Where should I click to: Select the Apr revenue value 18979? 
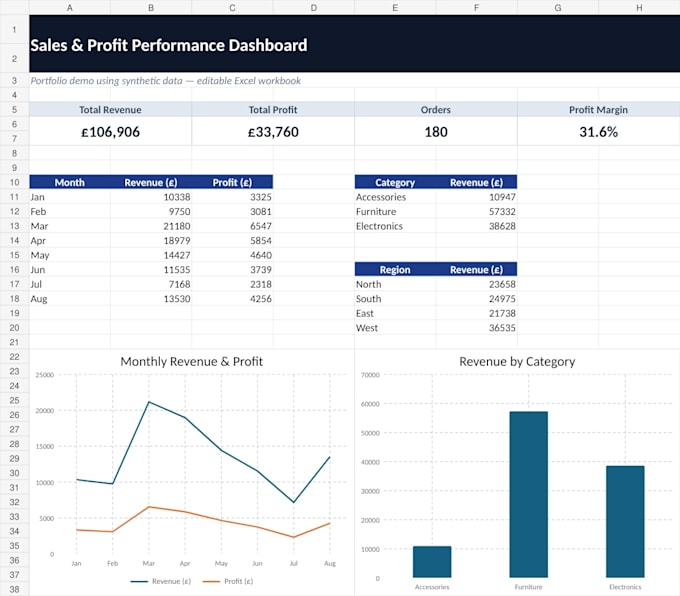(x=177, y=241)
